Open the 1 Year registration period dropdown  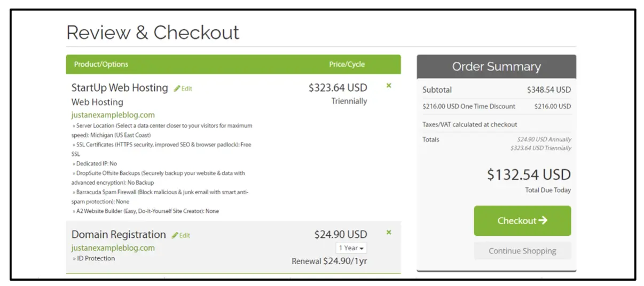tap(351, 248)
